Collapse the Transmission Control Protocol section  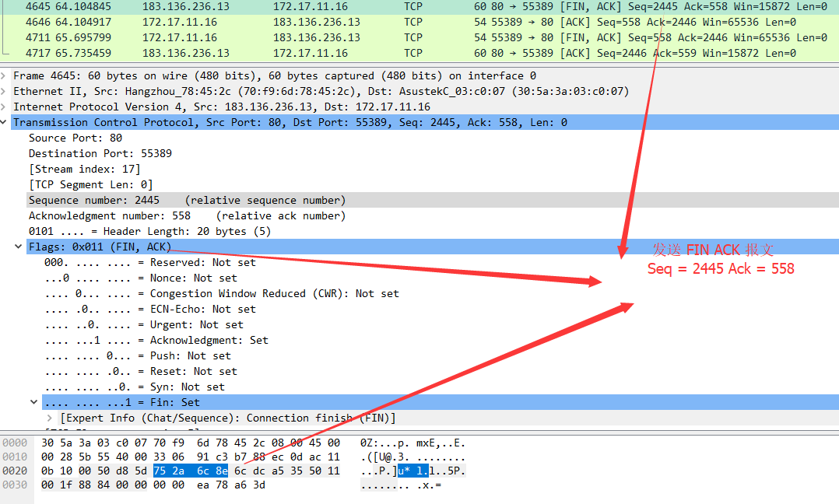point(5,122)
